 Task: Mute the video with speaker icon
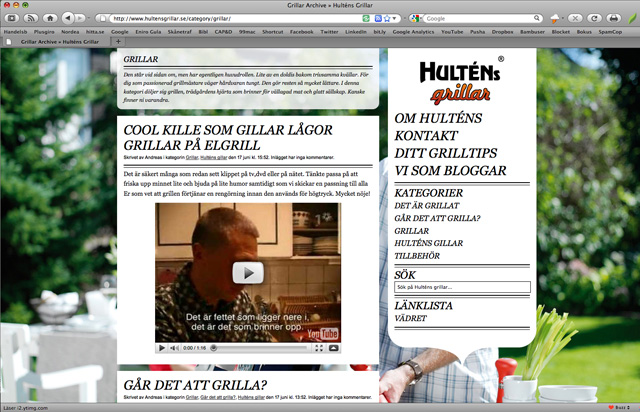point(174,348)
